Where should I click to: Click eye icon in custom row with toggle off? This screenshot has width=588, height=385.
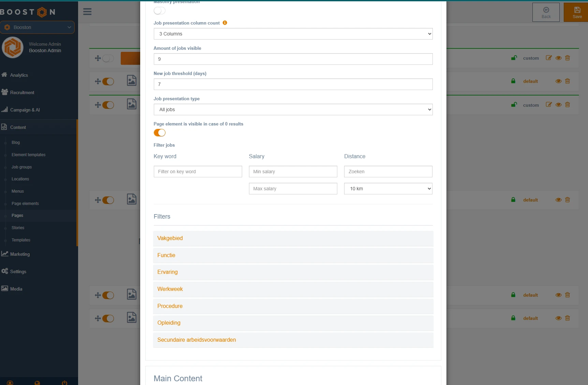tap(558, 58)
